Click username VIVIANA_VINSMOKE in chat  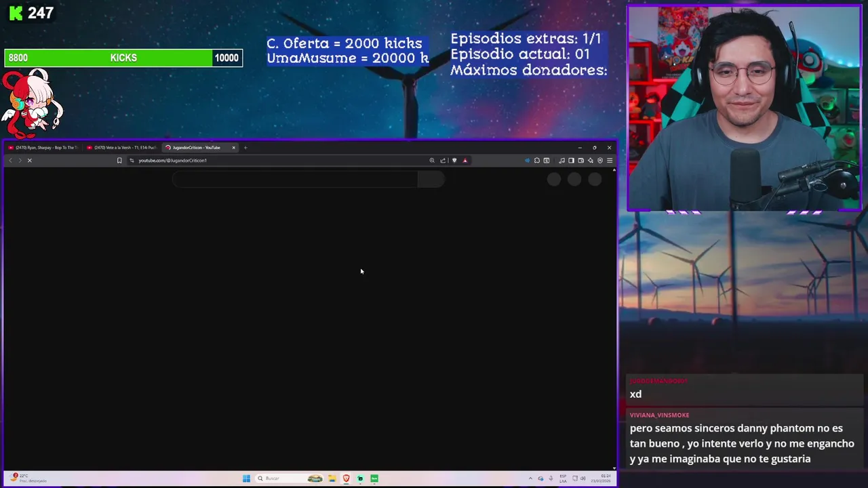tap(659, 415)
